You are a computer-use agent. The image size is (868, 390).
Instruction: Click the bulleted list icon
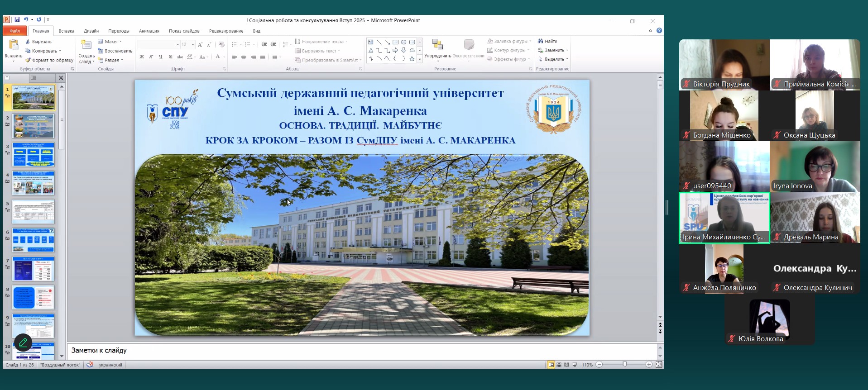click(x=234, y=44)
